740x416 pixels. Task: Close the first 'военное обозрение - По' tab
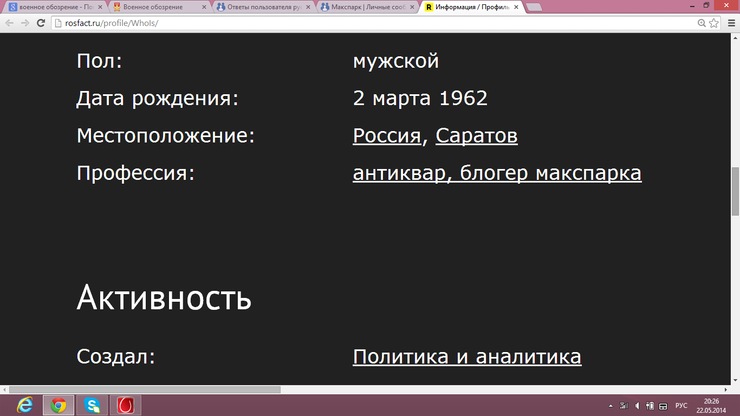point(100,7)
